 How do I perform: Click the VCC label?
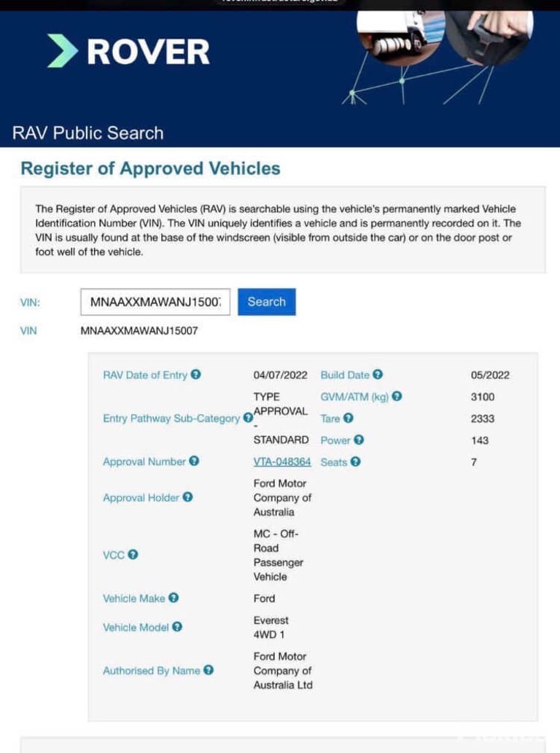pos(113,555)
